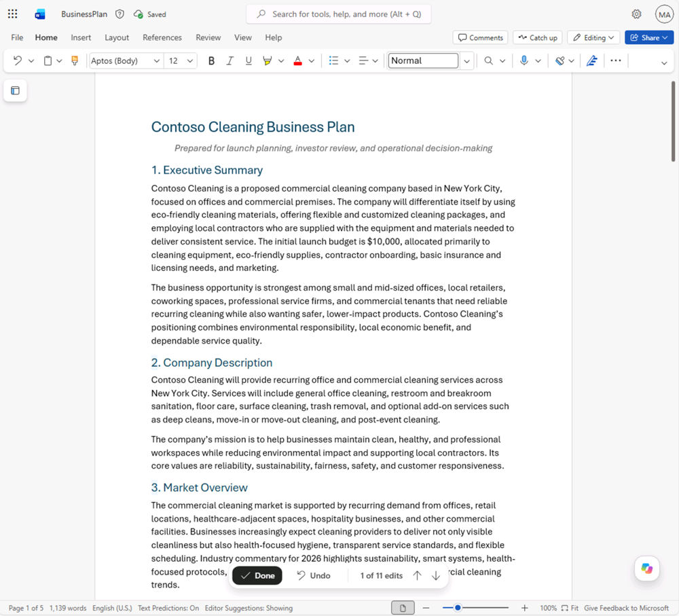Click the Word app icon
The height and width of the screenshot is (616, 679).
tap(40, 14)
